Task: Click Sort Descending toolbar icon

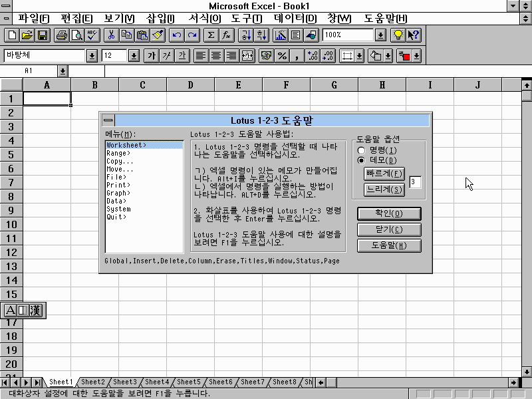Action: click(x=261, y=35)
